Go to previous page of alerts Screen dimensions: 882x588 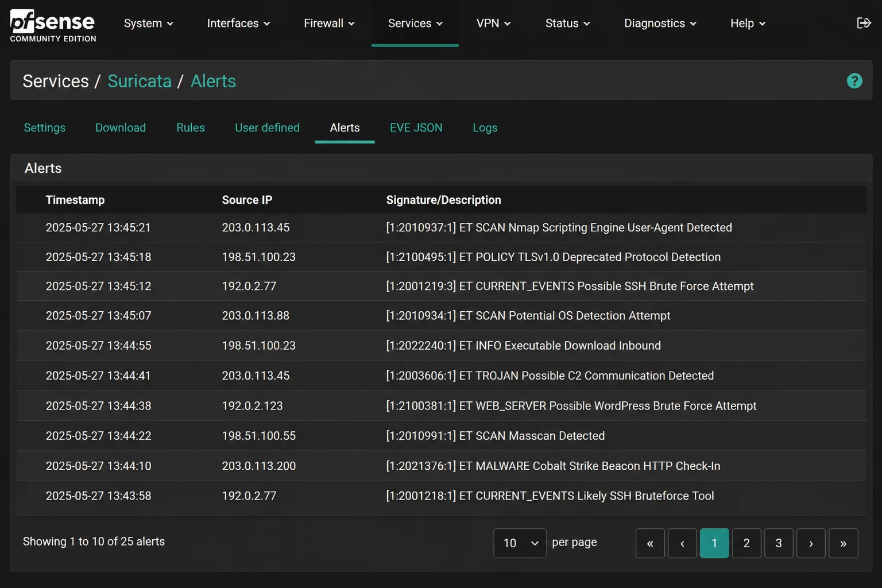[682, 543]
